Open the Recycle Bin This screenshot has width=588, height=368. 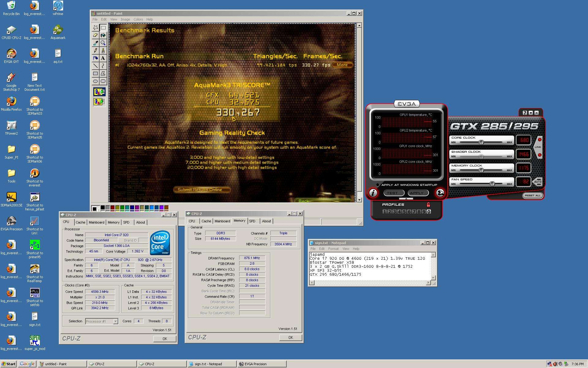point(11,8)
